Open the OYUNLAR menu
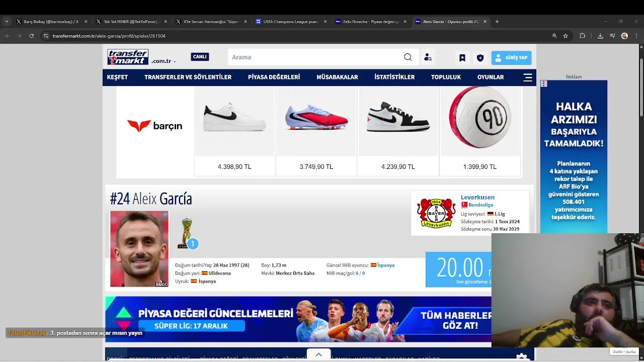 tap(491, 77)
